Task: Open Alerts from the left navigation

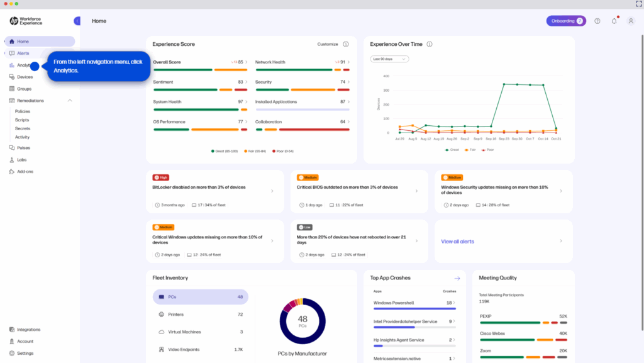Action: tap(28, 53)
